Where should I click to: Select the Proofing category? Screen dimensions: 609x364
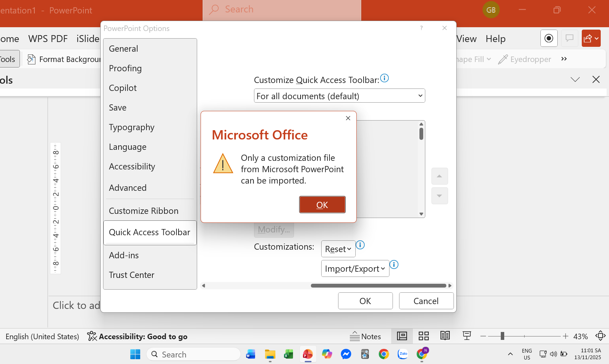tap(150, 68)
